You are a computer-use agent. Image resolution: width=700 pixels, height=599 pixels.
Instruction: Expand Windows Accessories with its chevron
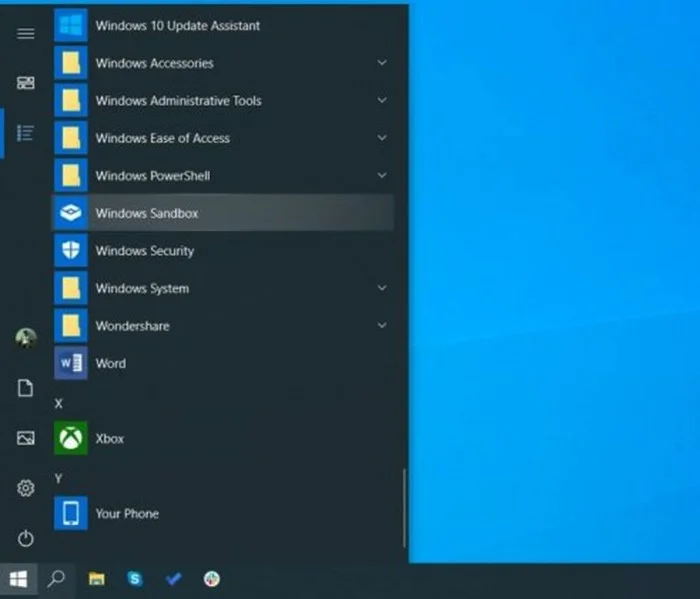click(382, 62)
